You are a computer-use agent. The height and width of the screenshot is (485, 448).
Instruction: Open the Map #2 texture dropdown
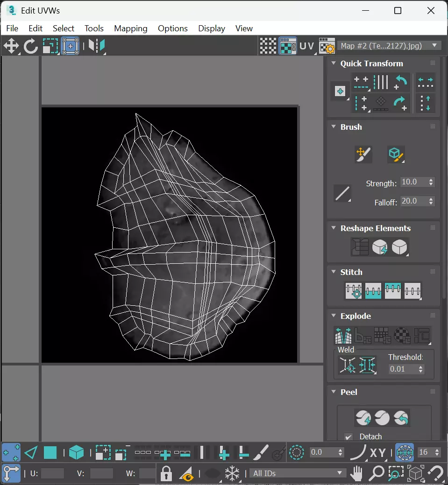tap(390, 46)
